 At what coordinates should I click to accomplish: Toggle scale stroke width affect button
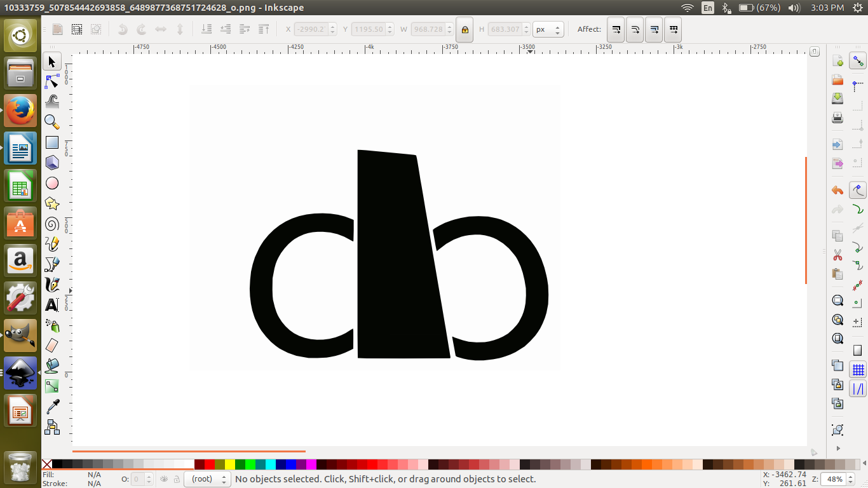[x=616, y=29]
